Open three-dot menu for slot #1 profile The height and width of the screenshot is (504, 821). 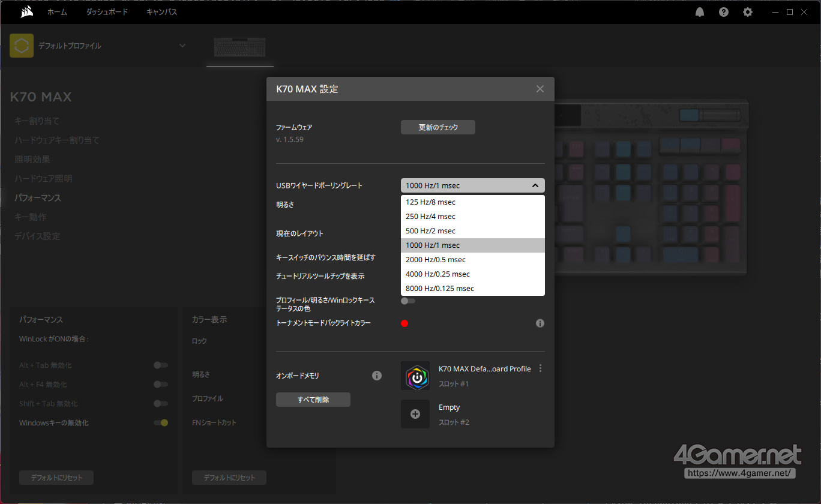click(541, 368)
